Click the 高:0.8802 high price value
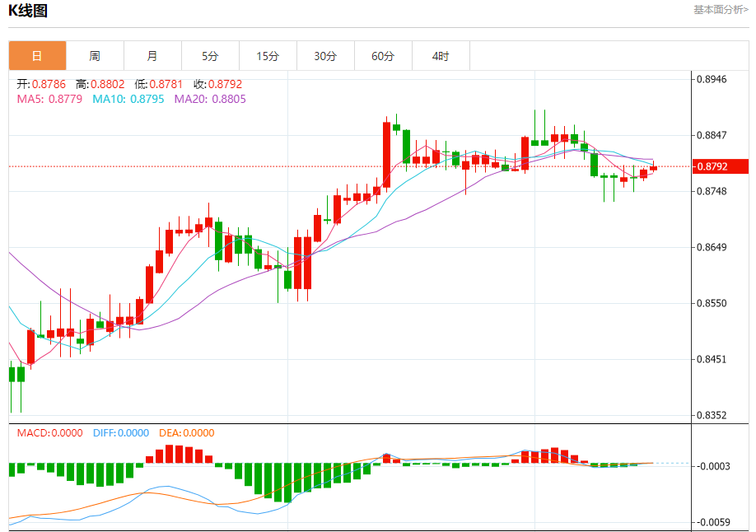 [x=100, y=84]
